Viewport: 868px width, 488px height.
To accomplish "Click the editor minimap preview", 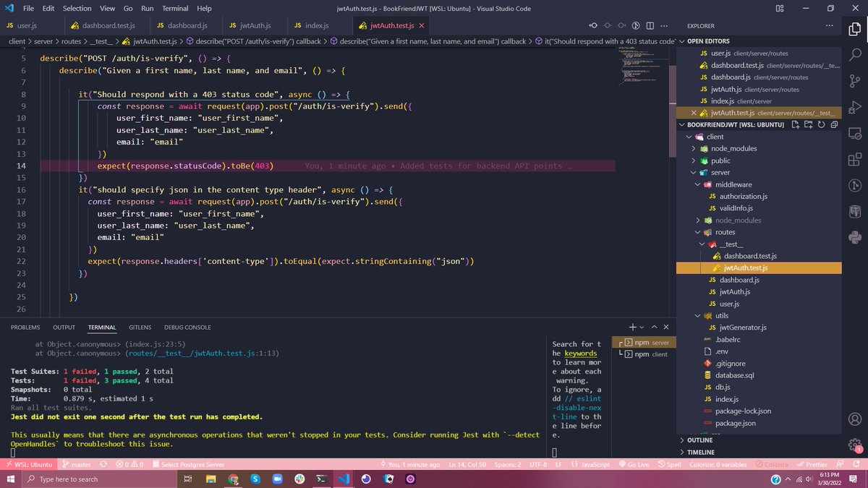I will [644, 67].
